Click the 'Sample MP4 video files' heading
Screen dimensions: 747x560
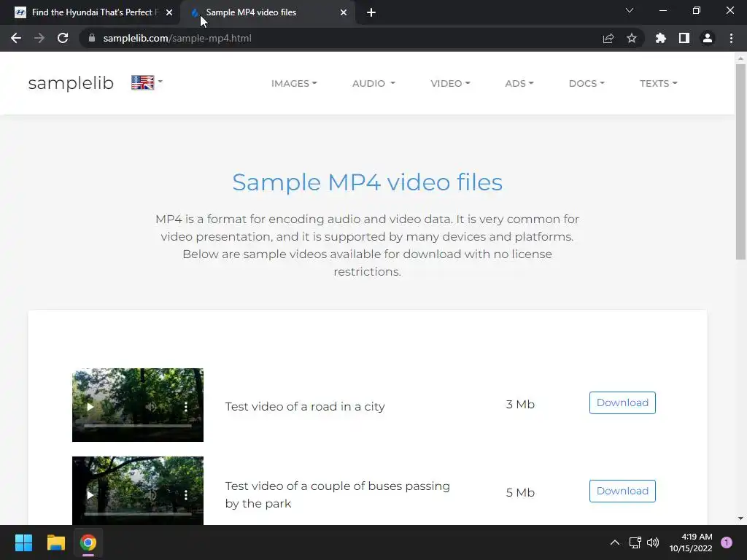click(x=368, y=182)
